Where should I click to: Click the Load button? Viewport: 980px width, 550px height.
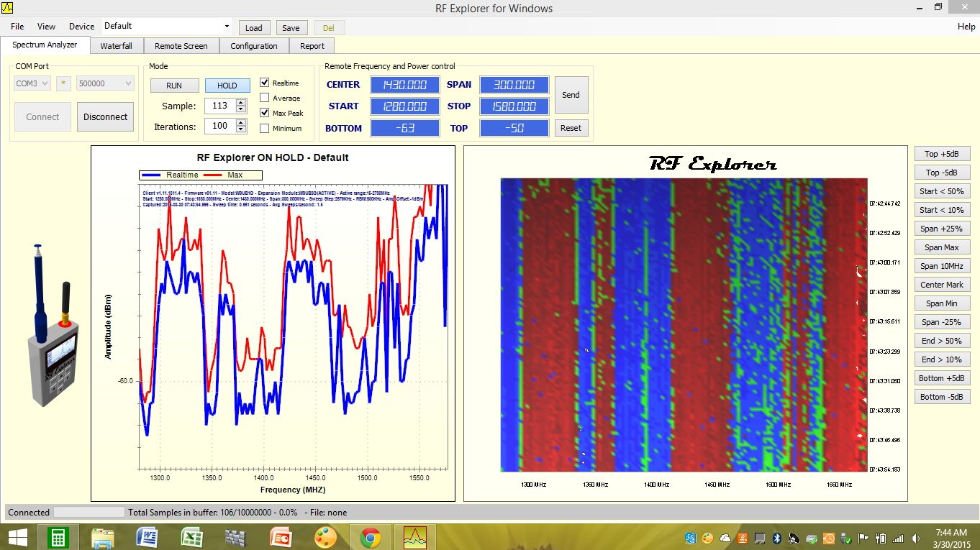(x=253, y=28)
